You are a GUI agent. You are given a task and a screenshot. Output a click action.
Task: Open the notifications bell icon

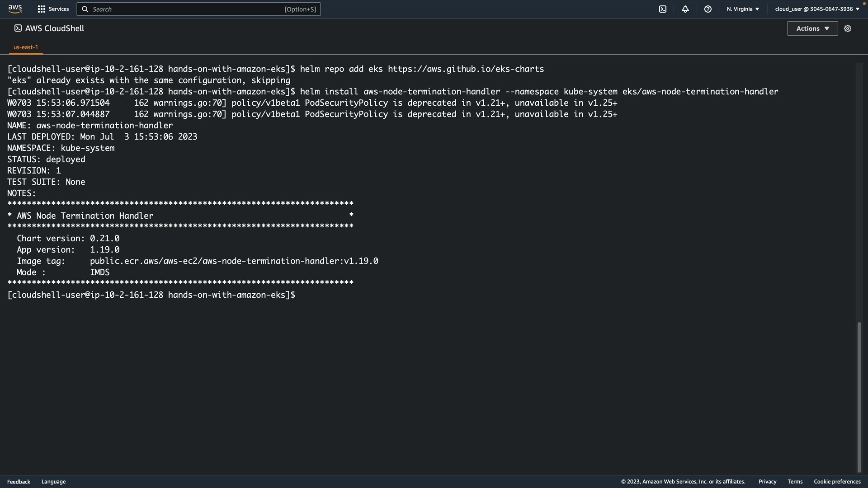[685, 9]
